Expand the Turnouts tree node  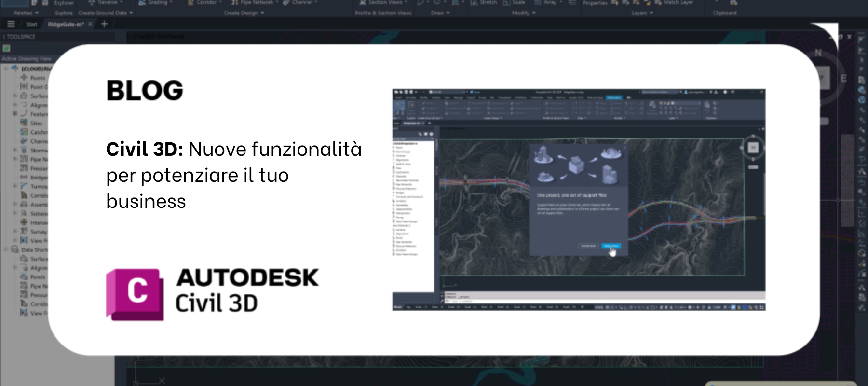15,186
